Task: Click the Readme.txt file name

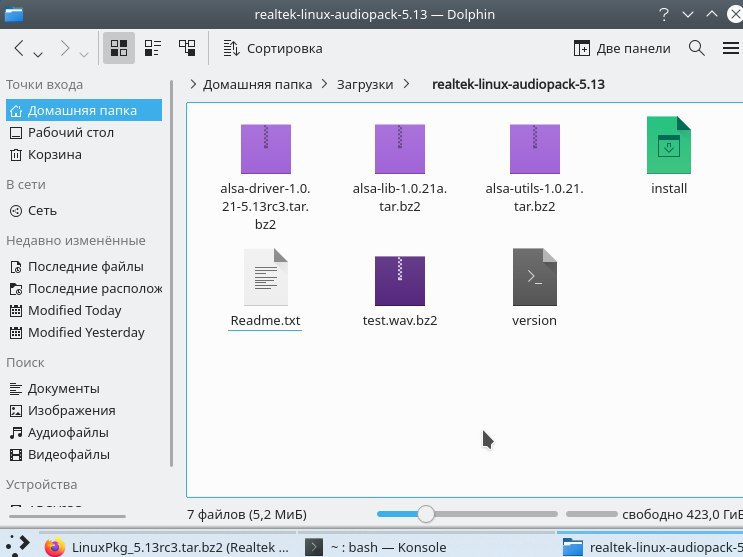Action: point(265,320)
